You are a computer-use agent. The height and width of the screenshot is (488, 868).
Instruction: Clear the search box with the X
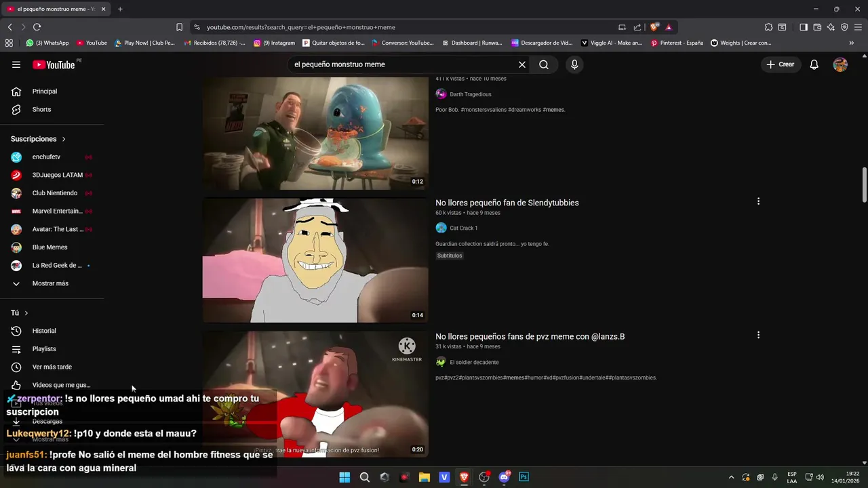[x=522, y=64]
